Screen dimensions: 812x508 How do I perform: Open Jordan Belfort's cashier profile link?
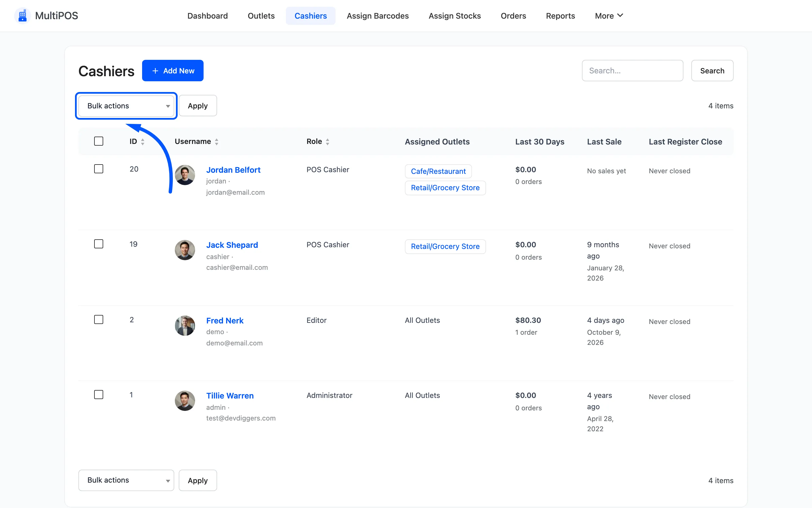coord(233,170)
